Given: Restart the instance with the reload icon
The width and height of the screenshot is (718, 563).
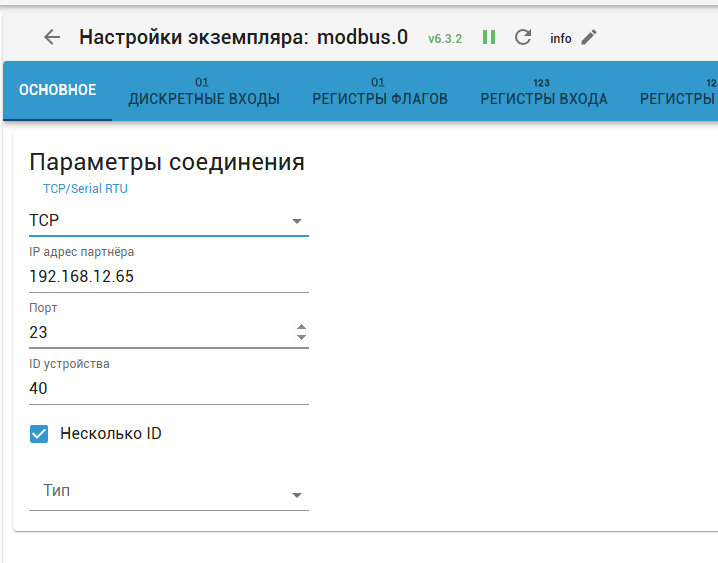Looking at the screenshot, I should tap(522, 38).
